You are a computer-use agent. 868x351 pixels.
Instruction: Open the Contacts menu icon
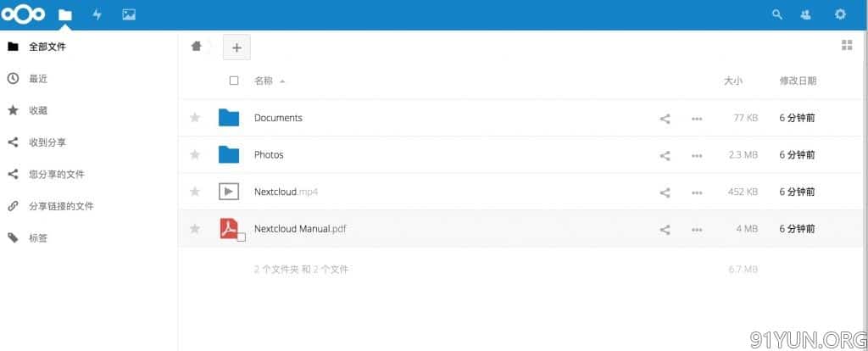[x=806, y=15]
